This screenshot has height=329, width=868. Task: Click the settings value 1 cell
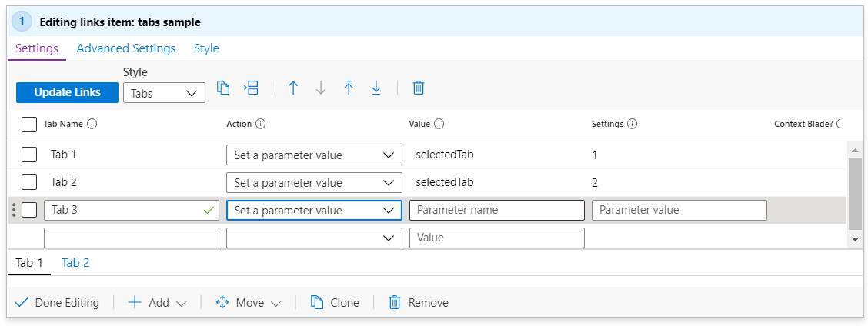595,155
